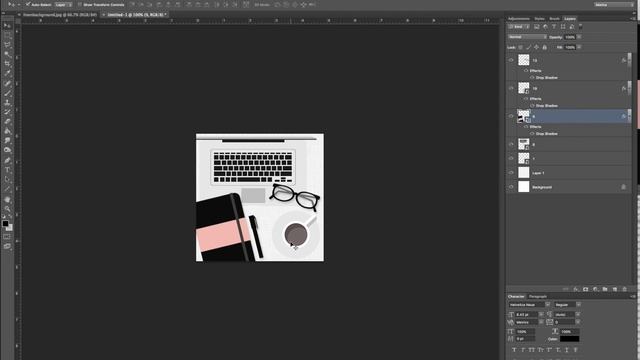Screen dimensions: 640x360
Task: Select Layer 1 in the Layers panel
Action: [569, 173]
